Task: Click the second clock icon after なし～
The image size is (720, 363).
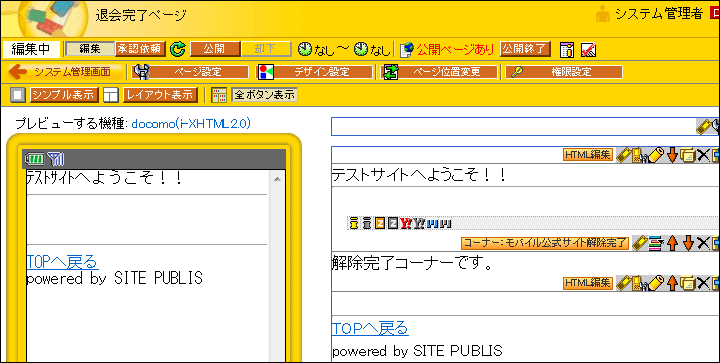Action: (361, 49)
